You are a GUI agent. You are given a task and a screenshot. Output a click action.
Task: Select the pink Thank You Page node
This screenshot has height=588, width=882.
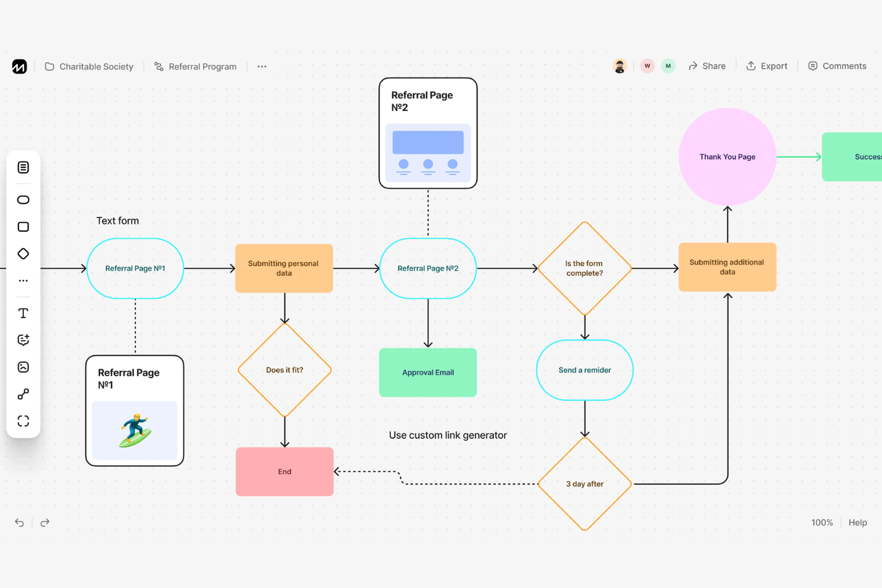727,157
